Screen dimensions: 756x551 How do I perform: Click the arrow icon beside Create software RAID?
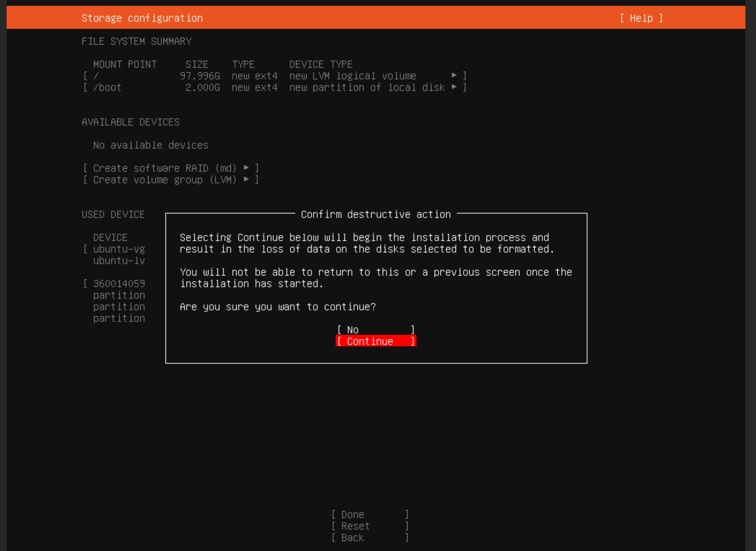(x=246, y=167)
